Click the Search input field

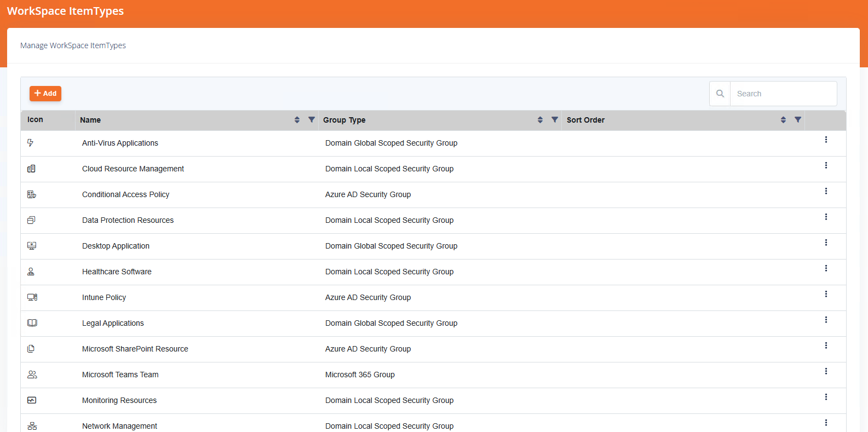[783, 94]
